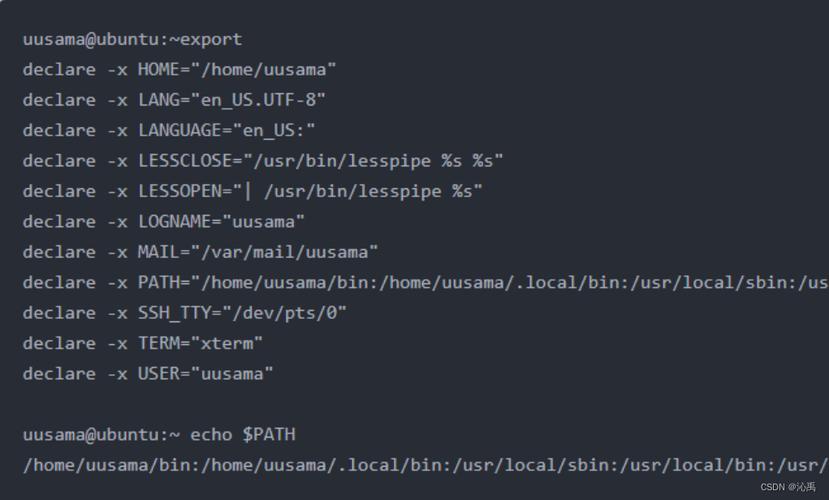This screenshot has height=500, width=829.
Task: Click the HOME variable declaration line
Action: (x=179, y=70)
